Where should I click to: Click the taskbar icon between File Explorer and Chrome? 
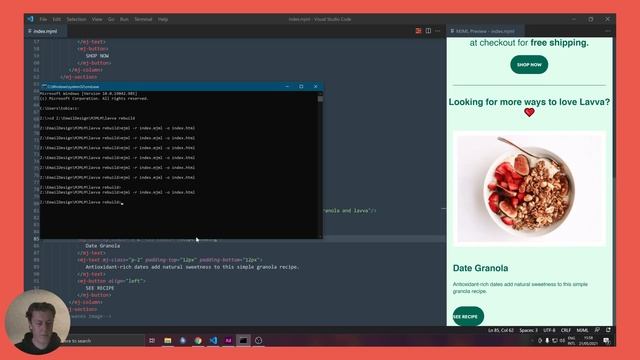click(x=183, y=340)
